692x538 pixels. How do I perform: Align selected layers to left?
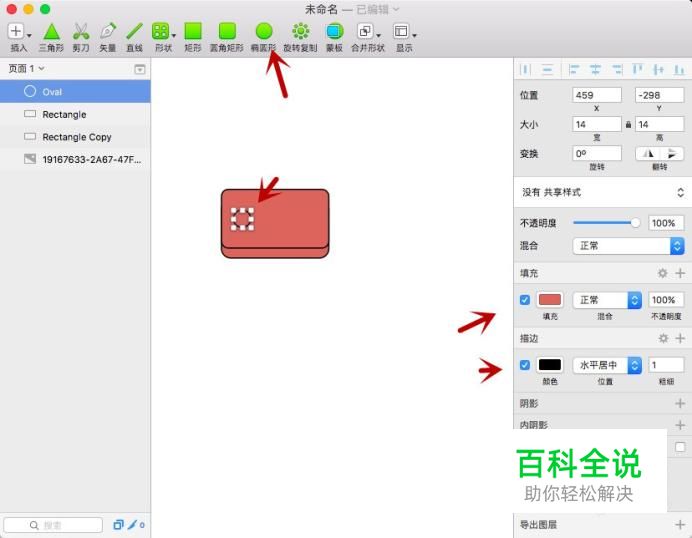pyautogui.click(x=574, y=69)
